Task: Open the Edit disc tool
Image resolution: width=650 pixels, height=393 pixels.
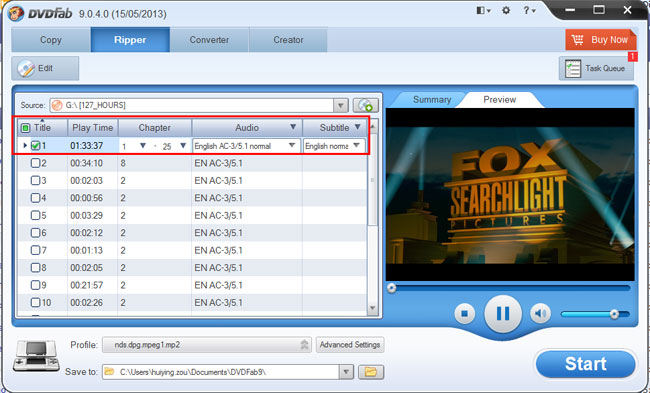Action: tap(45, 68)
